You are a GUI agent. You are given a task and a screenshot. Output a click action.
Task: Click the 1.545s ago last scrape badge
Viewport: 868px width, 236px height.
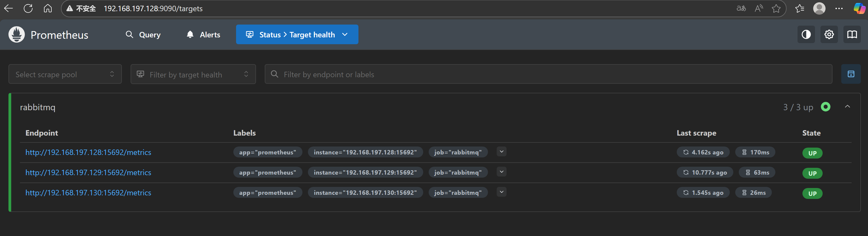703,193
